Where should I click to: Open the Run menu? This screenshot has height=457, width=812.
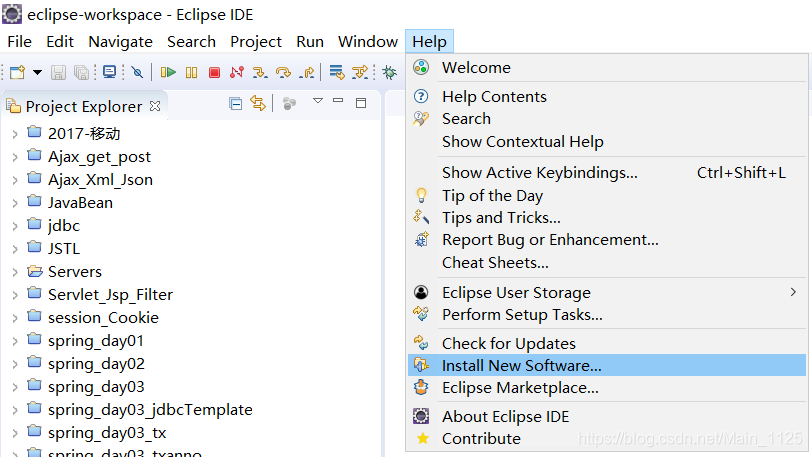(x=310, y=41)
